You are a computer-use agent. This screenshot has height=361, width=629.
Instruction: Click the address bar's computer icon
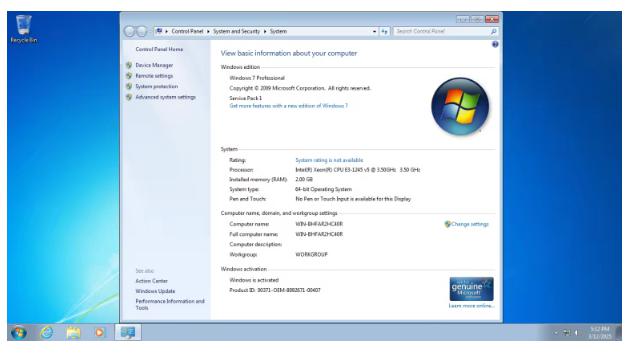pyautogui.click(x=159, y=31)
